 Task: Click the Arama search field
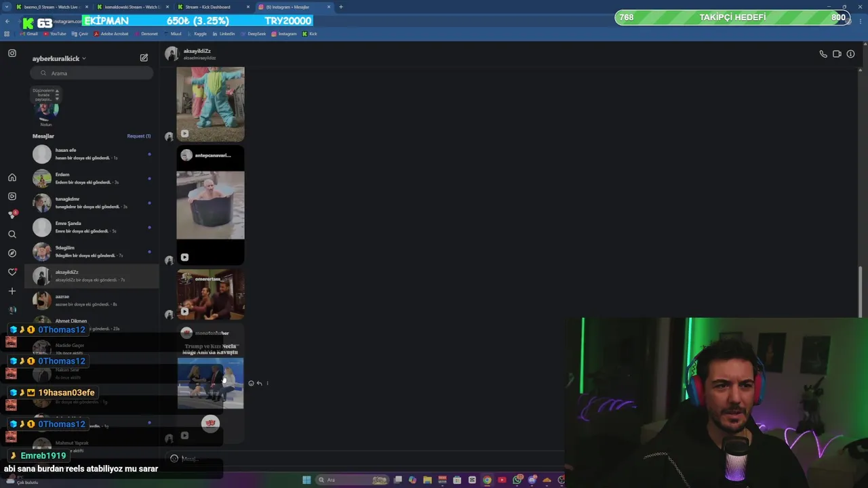pyautogui.click(x=92, y=73)
